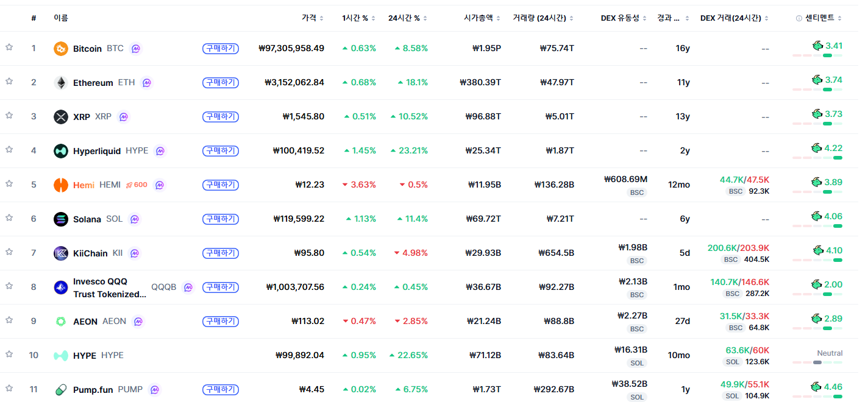The image size is (868, 402).
Task: Click the info icon beside 센티멘트 header
Action: (x=799, y=18)
